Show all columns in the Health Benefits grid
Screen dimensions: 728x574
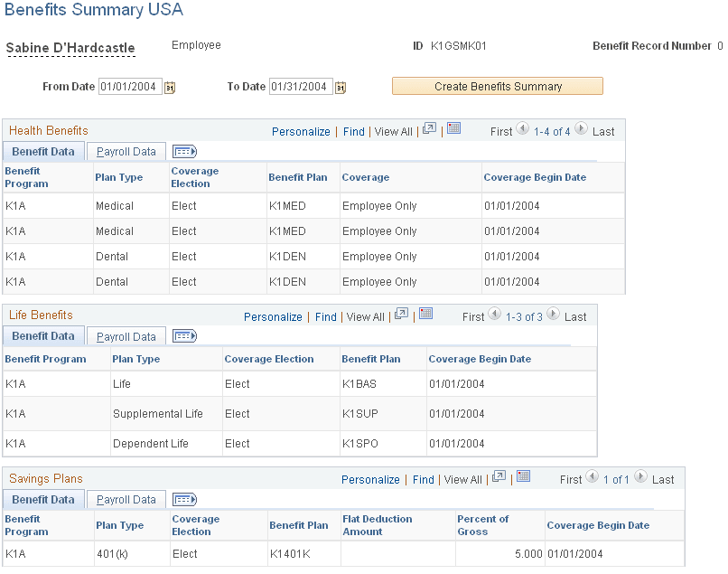point(184,151)
